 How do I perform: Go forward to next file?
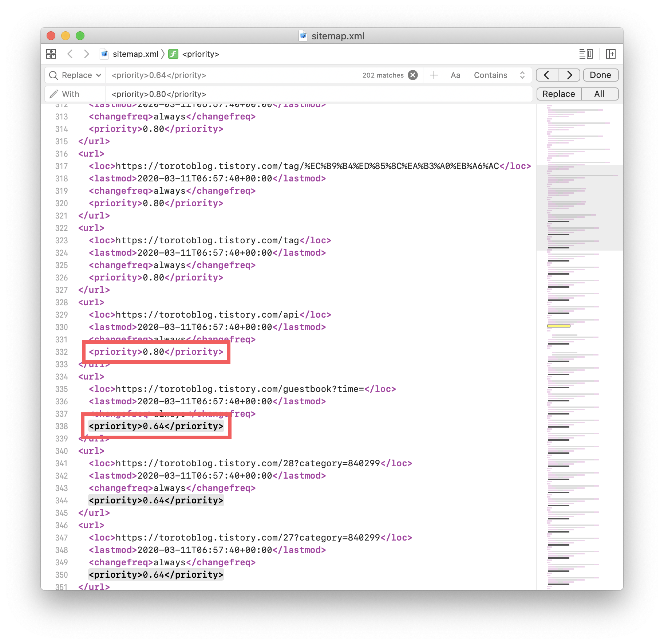[86, 54]
